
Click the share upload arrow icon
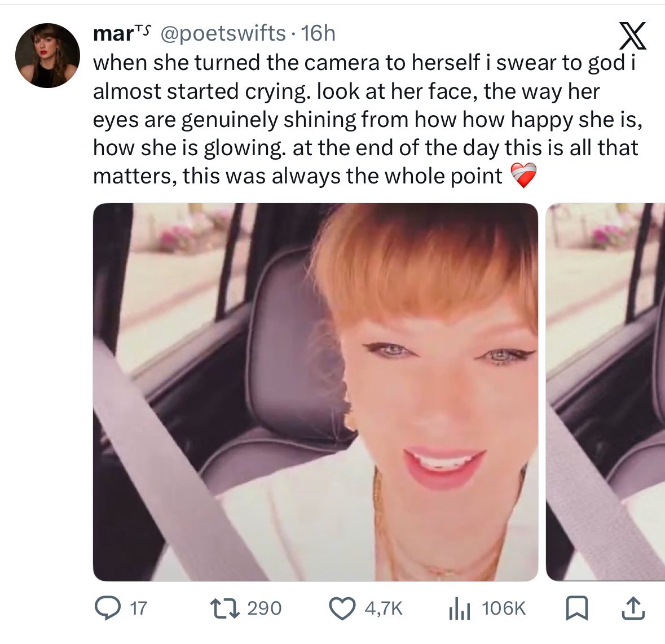[633, 608]
